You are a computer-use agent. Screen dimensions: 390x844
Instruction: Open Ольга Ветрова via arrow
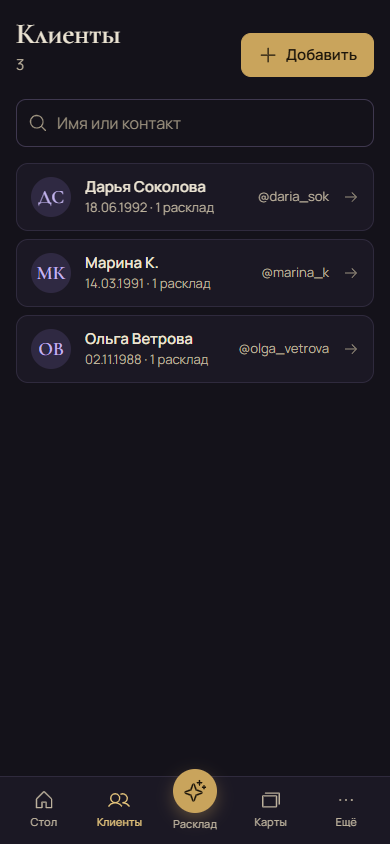click(351, 349)
